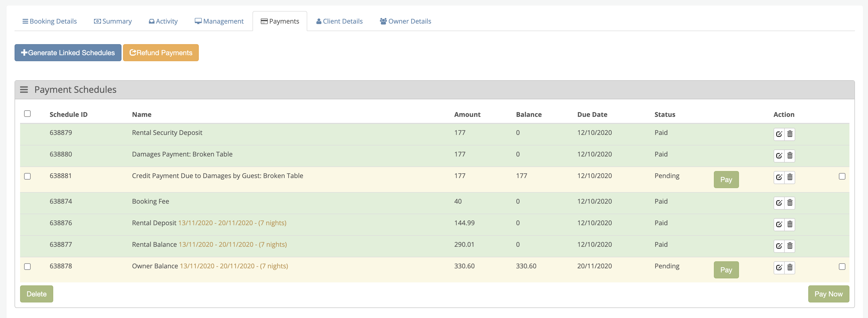868x318 pixels.
Task: Open the Owner Details tab
Action: [x=405, y=21]
